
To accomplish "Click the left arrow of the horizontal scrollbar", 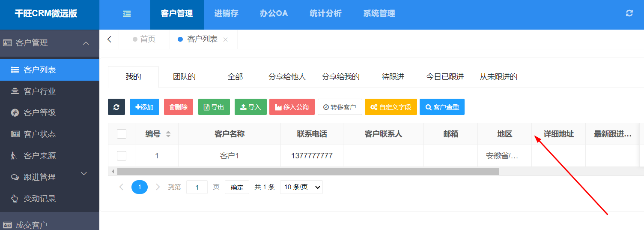I will coord(113,171).
